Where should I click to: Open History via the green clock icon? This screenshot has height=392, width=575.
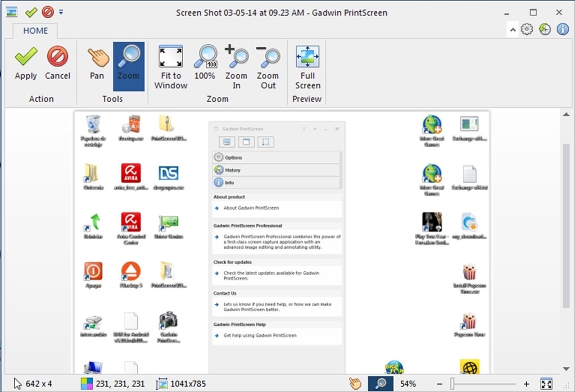coord(545,29)
